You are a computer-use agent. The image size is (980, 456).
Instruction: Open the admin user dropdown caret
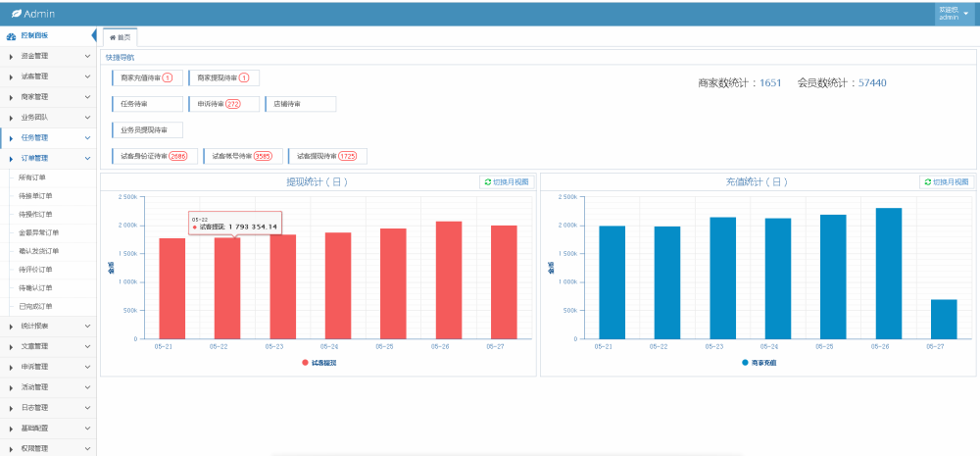tap(965, 14)
